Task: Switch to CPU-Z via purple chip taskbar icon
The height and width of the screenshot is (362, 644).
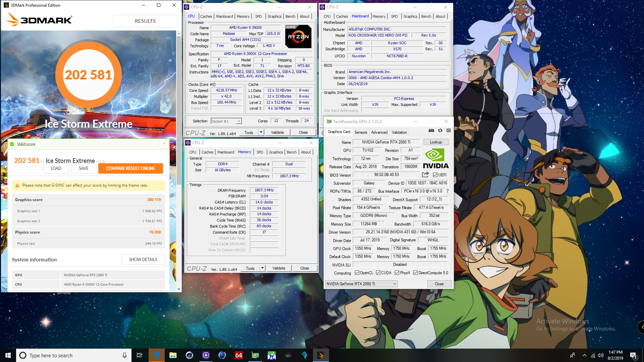Action: [206, 355]
